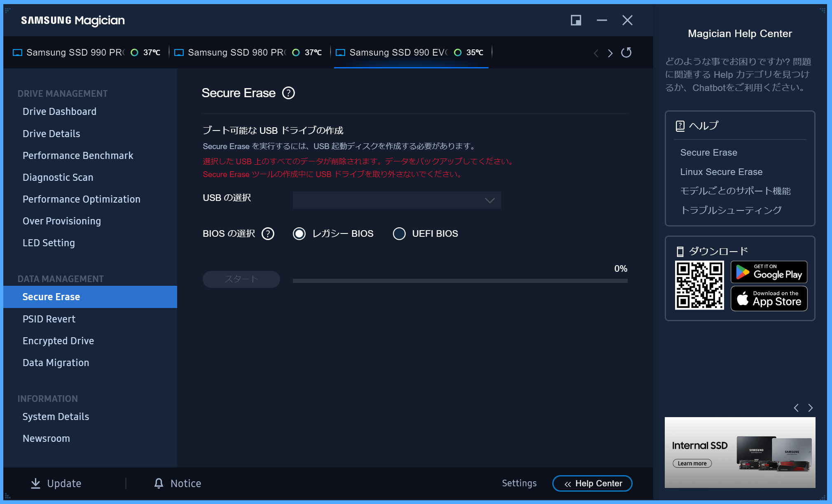This screenshot has width=832, height=504.
Task: Click the Update button
Action: (56, 483)
